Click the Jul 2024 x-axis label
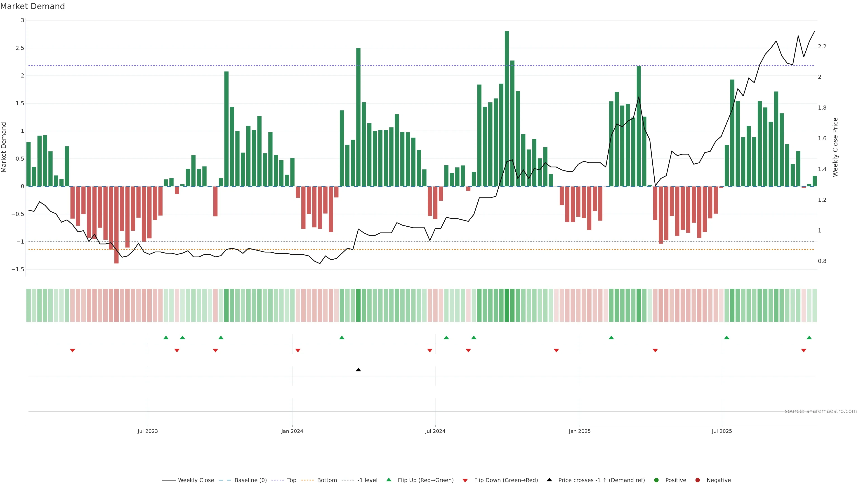This screenshot has height=488, width=868. click(435, 431)
